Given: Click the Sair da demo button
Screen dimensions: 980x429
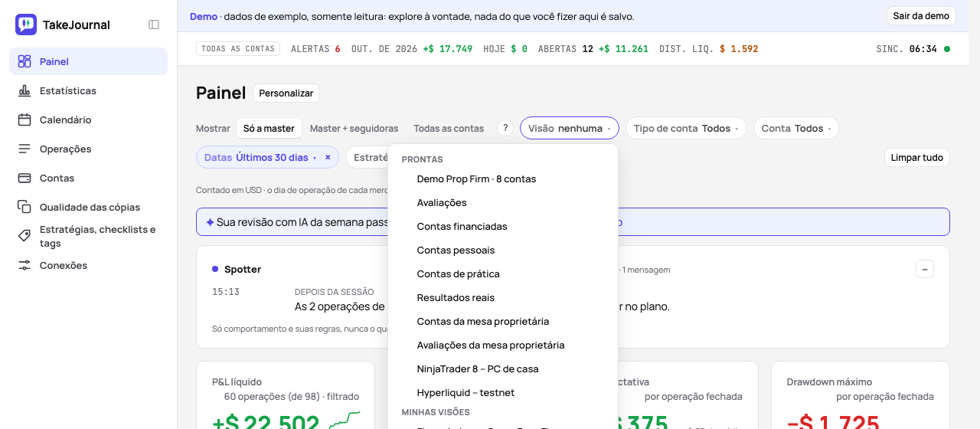Looking at the screenshot, I should (921, 16).
